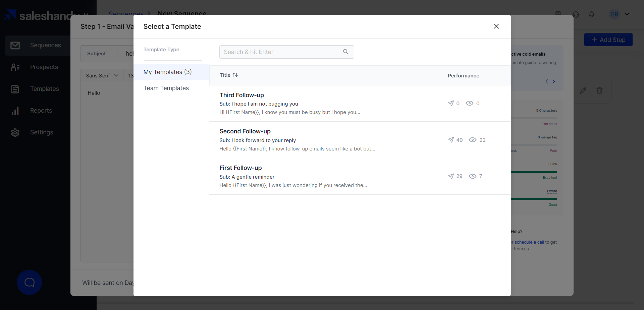
Task: Click next arrow on tips carousel
Action: [x=554, y=81]
